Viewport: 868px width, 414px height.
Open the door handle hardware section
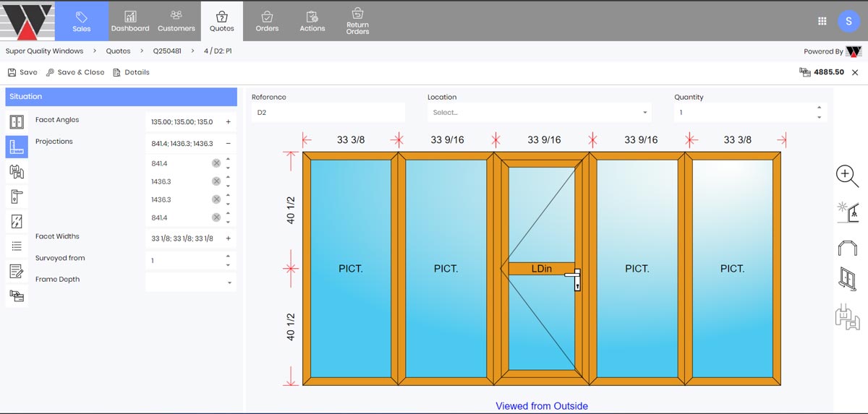click(17, 196)
